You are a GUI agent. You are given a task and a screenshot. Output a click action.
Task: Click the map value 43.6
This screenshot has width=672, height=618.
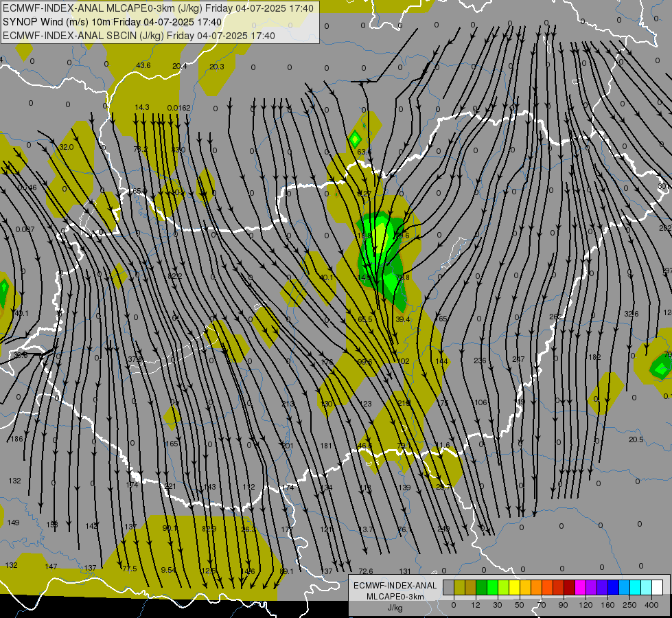pyautogui.click(x=143, y=65)
